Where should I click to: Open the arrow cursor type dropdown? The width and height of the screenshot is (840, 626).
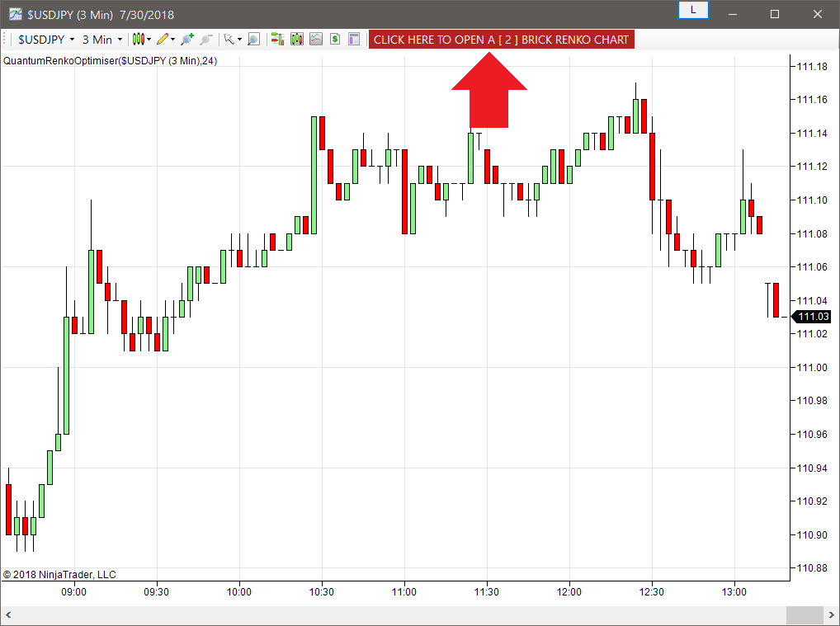click(233, 39)
